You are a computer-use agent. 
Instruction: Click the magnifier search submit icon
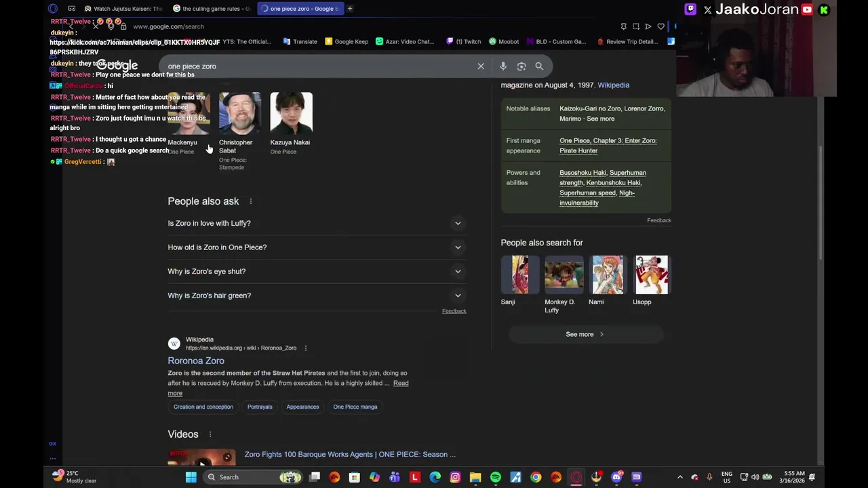point(539,66)
